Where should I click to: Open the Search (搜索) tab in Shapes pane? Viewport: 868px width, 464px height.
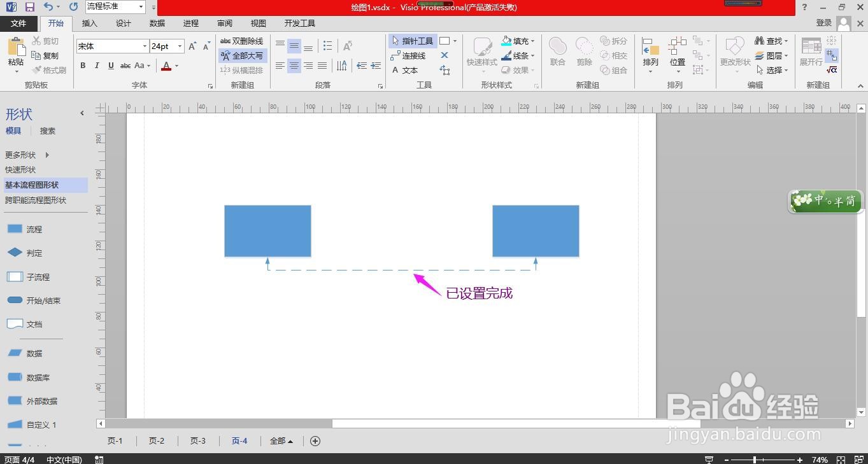[x=48, y=130]
